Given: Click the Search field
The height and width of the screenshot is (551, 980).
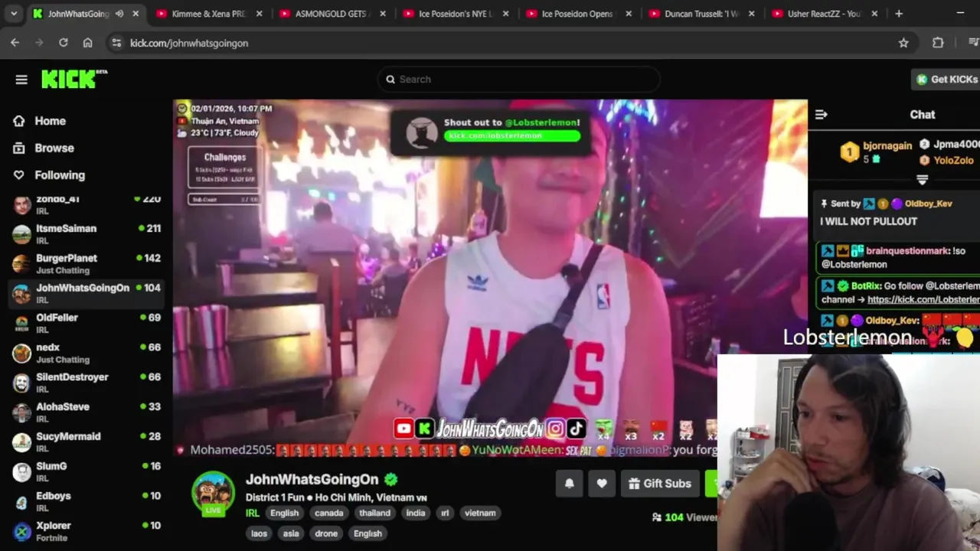Looking at the screenshot, I should pyautogui.click(x=518, y=80).
